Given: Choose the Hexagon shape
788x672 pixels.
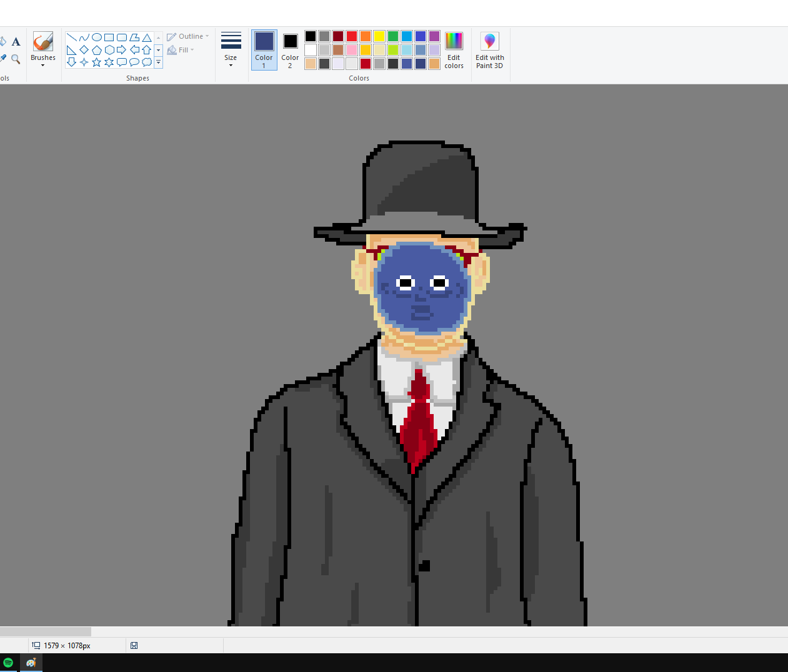Looking at the screenshot, I should [109, 50].
